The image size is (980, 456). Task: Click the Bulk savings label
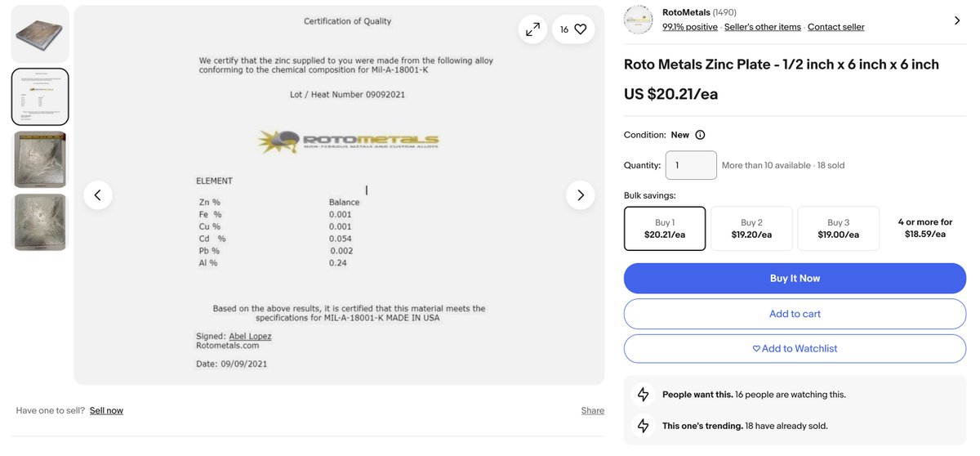[650, 195]
